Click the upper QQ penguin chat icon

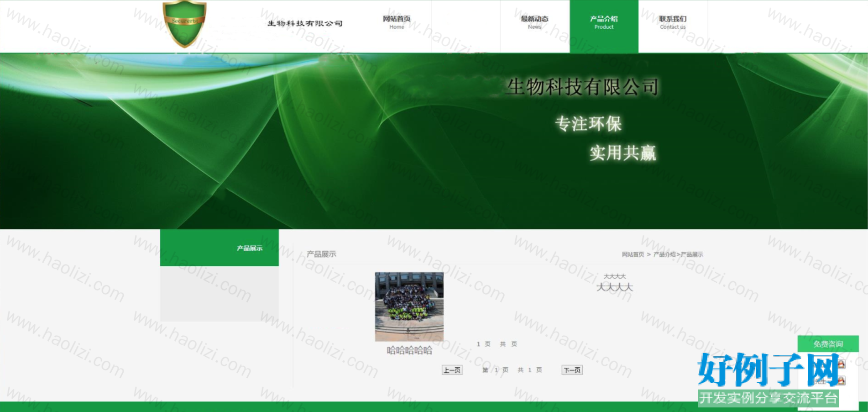click(x=841, y=364)
